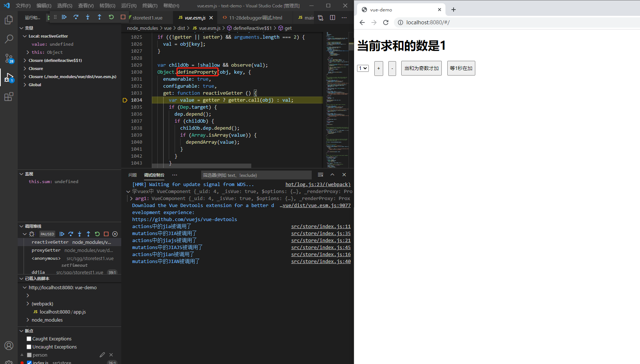Open the 终端(T) menu
This screenshot has width=640, height=364.
[x=150, y=6]
